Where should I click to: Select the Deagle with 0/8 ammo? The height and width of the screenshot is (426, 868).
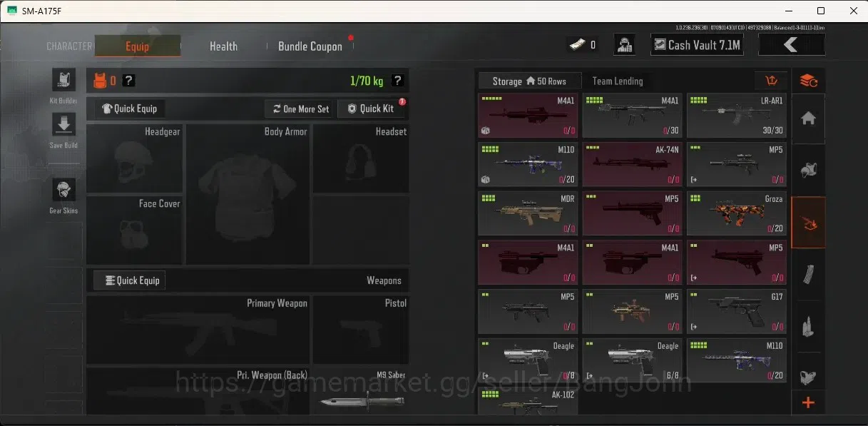click(528, 360)
